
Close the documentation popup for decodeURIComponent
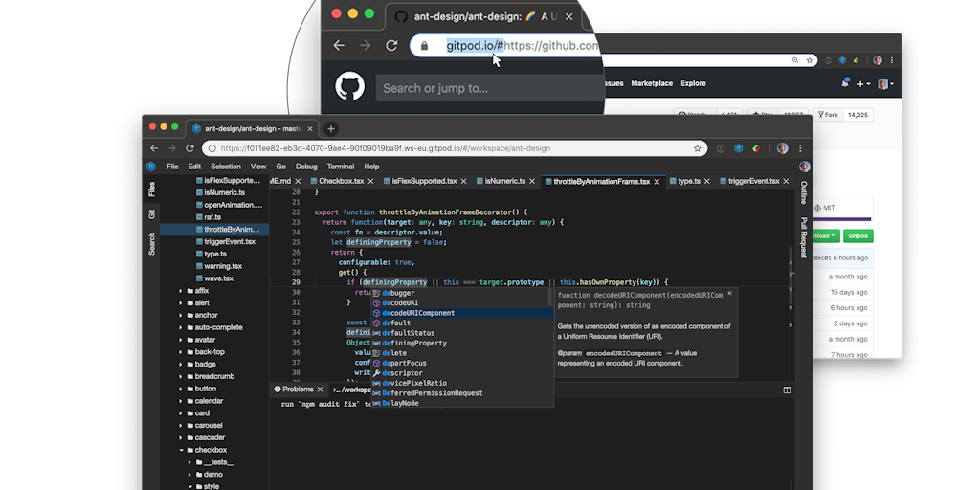click(x=729, y=294)
